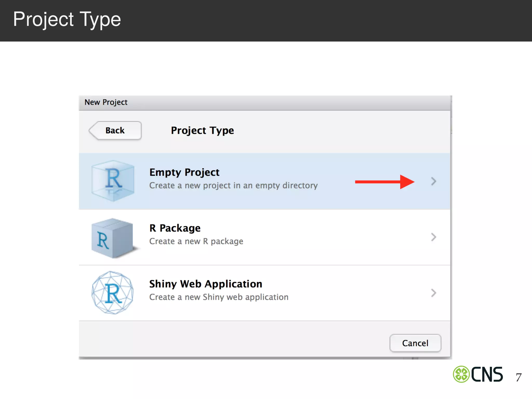Click the red arrow pointing right
This screenshot has width=532, height=399.
pyautogui.click(x=384, y=182)
